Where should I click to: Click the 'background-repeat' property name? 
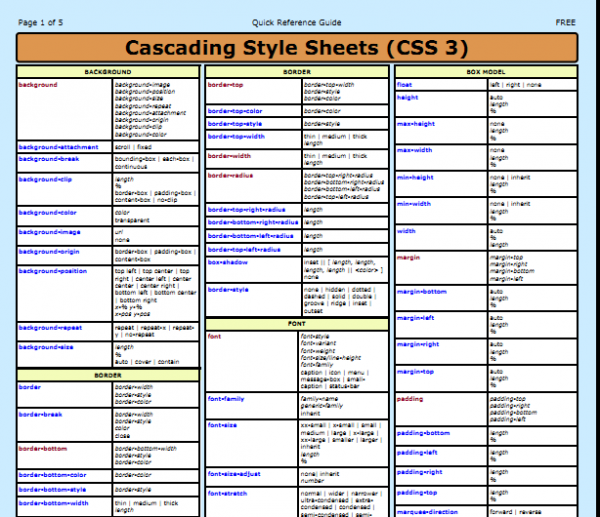pos(50,328)
